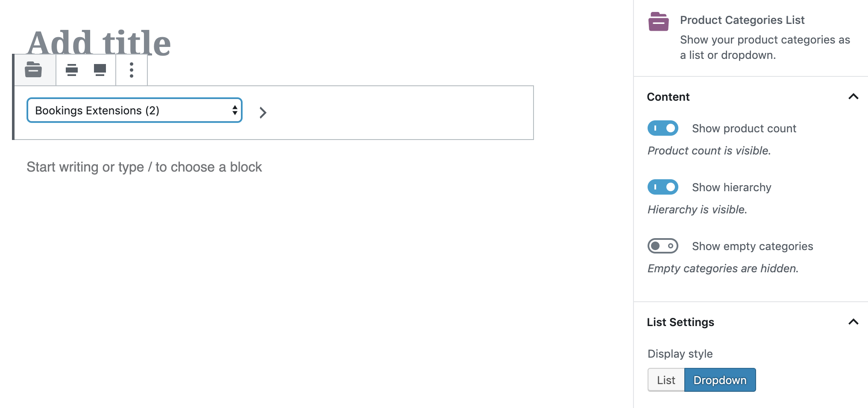Click the Product Categories block type icon

(34, 70)
